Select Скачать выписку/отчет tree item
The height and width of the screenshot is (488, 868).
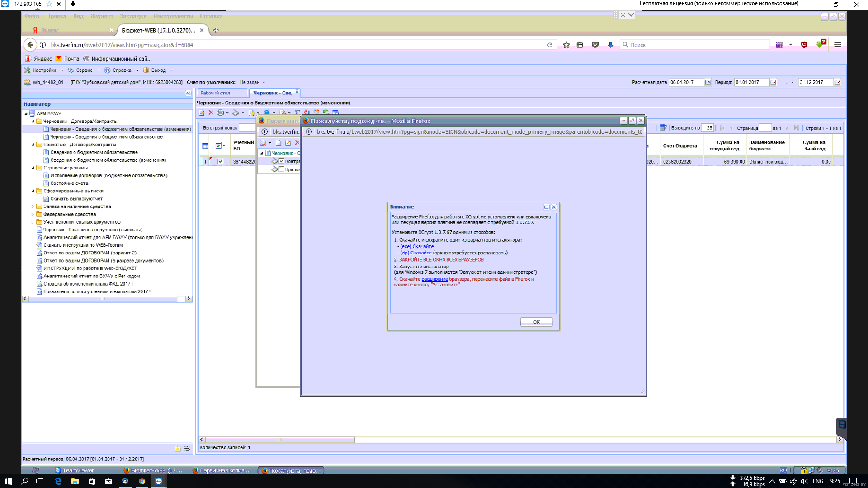click(x=76, y=199)
